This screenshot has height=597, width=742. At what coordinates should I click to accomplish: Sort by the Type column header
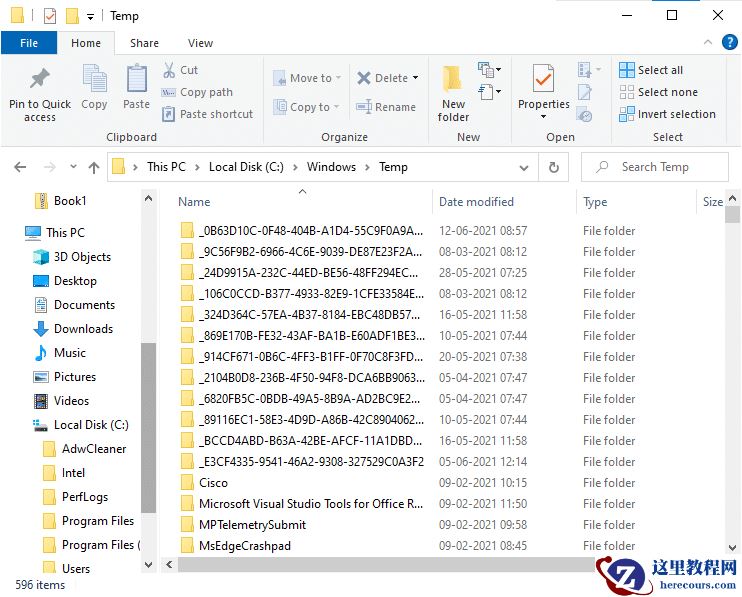tap(595, 202)
